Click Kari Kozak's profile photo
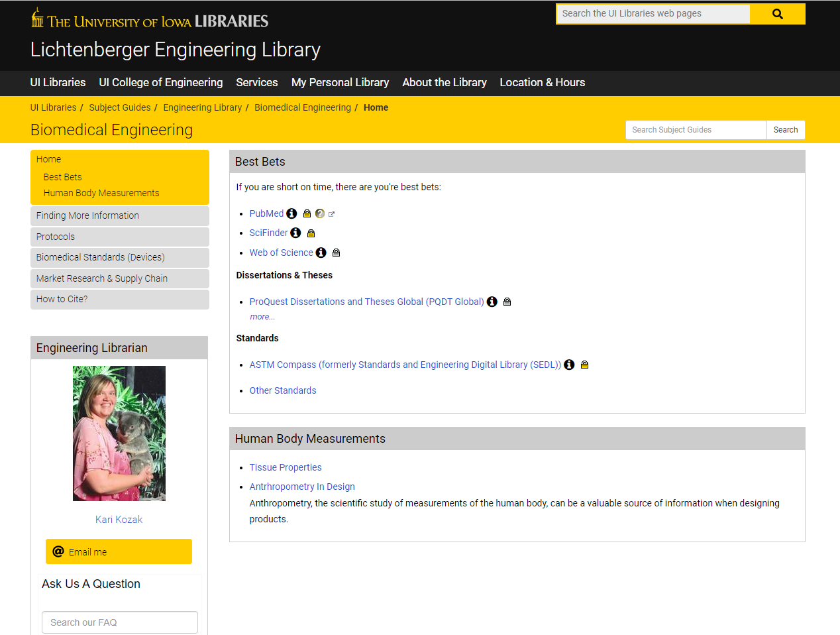Screen dimensions: 840x635 (x=119, y=433)
